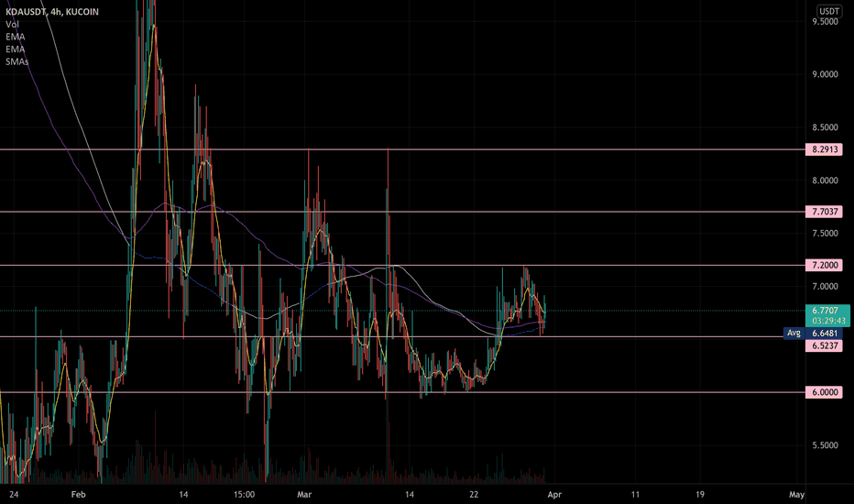The height and width of the screenshot is (504, 854).
Task: Select the SMAs indicator label
Action: coord(16,61)
